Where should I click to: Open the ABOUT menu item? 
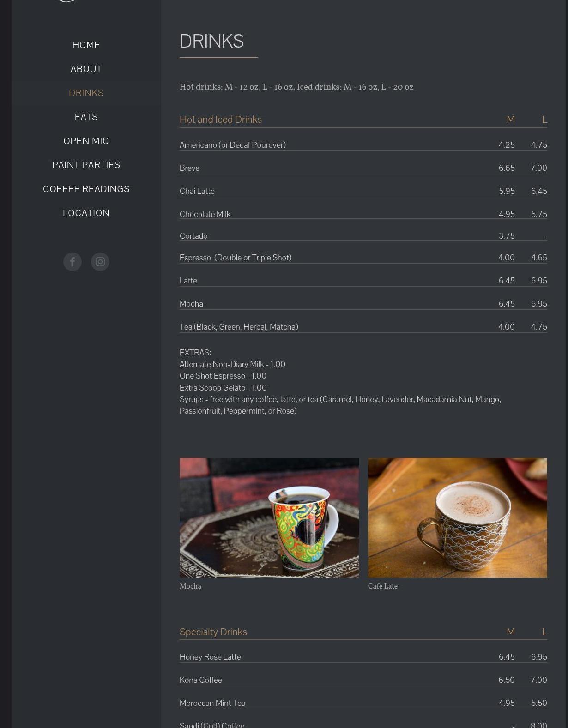point(86,69)
